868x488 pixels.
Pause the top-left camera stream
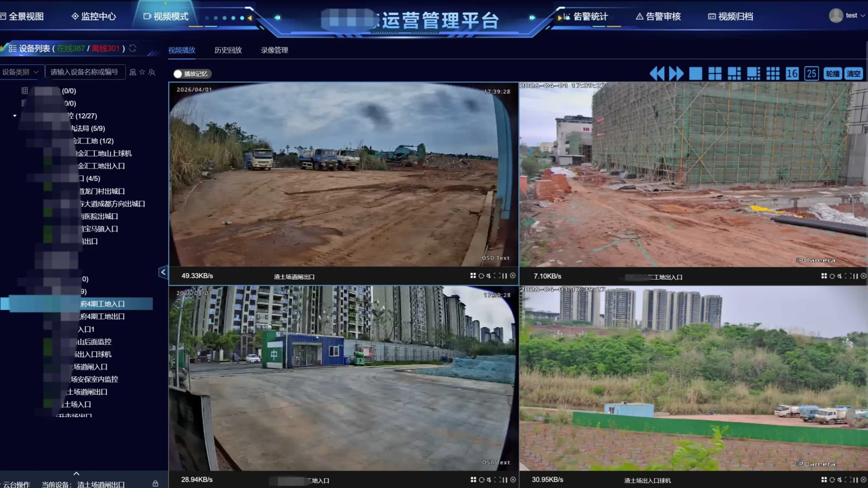click(505, 276)
